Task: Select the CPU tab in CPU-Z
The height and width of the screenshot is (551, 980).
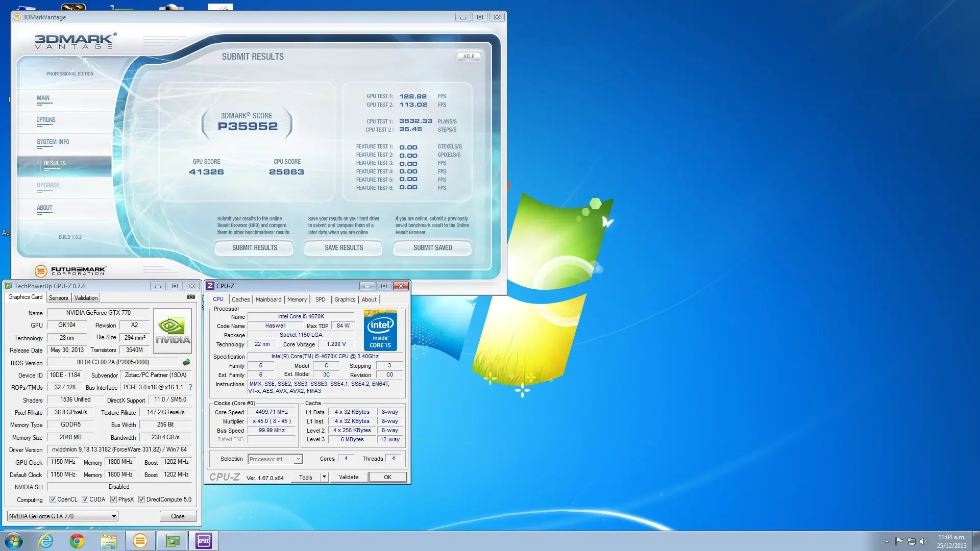Action: [218, 299]
